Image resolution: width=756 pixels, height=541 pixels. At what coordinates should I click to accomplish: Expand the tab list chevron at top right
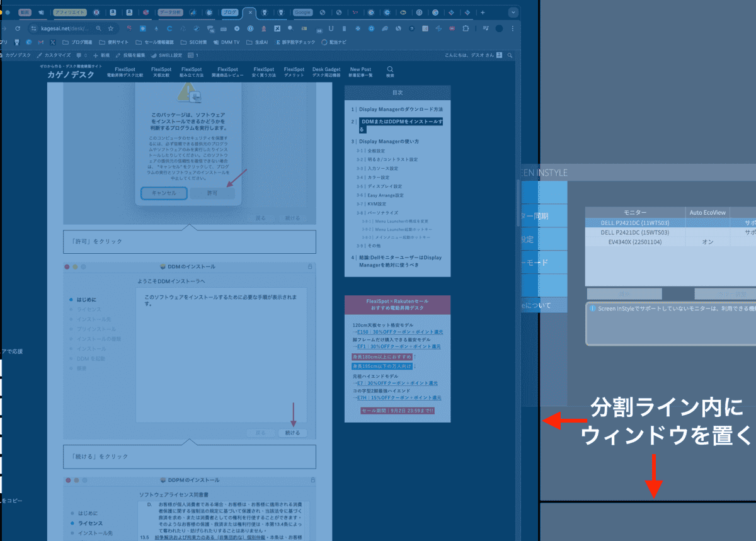coord(513,12)
